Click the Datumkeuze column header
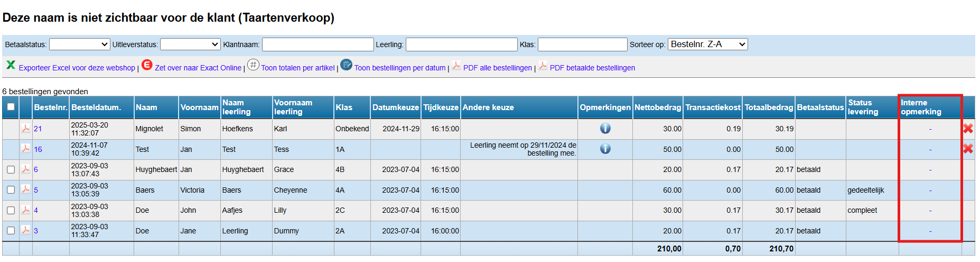 point(396,107)
